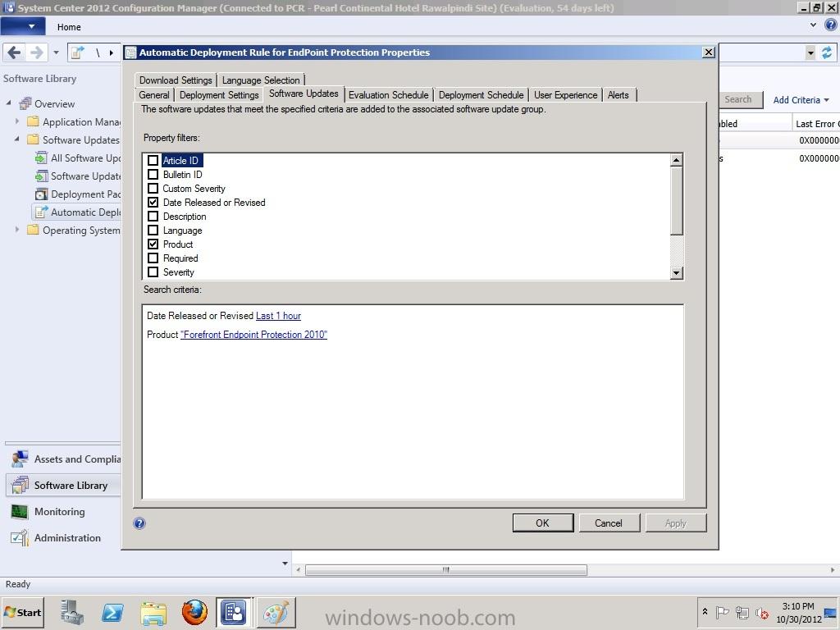Show hidden tray icons chevron
The width and height of the screenshot is (840, 630).
[x=705, y=611]
